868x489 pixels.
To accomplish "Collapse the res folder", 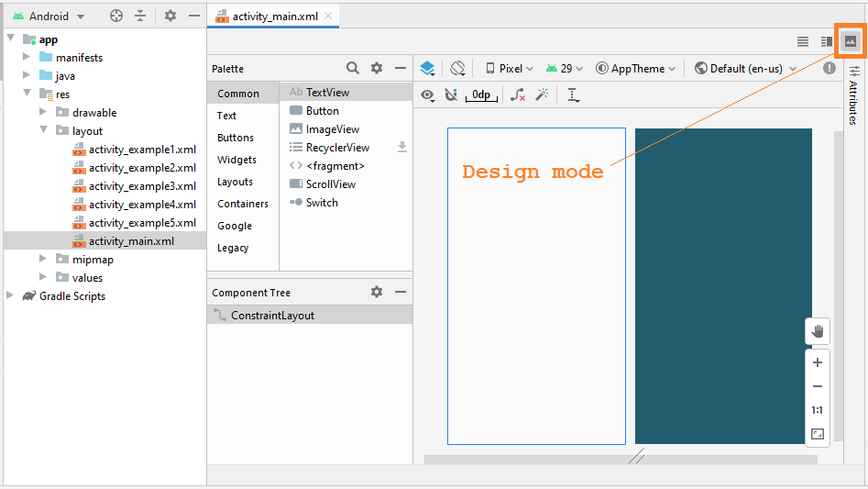I will click(x=27, y=93).
